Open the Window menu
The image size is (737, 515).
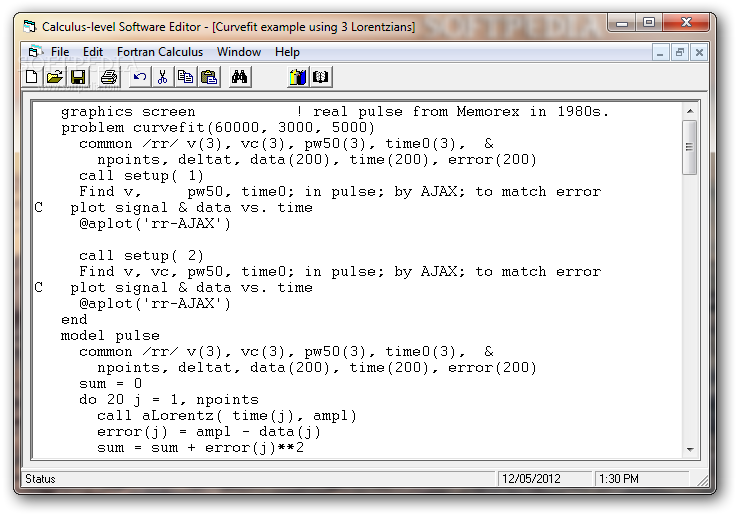click(x=239, y=52)
